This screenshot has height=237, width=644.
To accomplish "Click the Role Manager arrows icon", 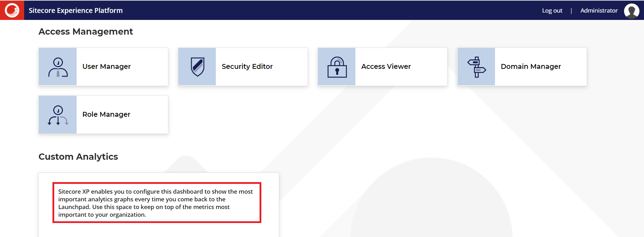I will (x=58, y=115).
